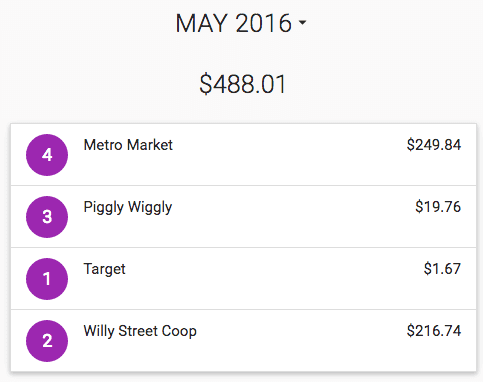Select the Target store name
483x382 pixels.
click(104, 269)
